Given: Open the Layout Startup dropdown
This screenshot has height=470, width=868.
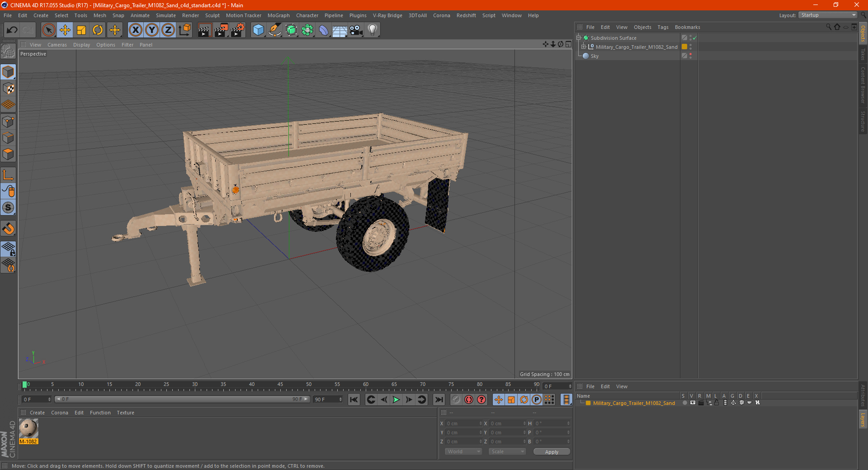Looking at the screenshot, I should tap(828, 15).
